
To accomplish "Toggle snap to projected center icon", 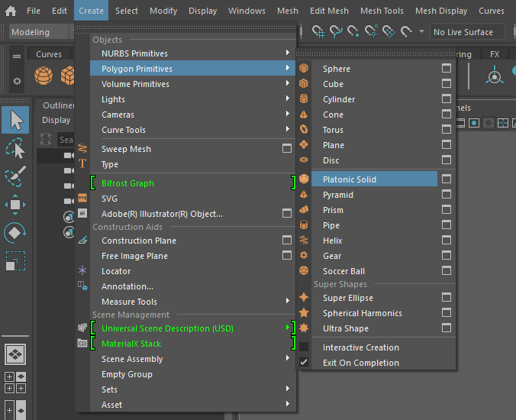I will pyautogui.click(x=371, y=31).
